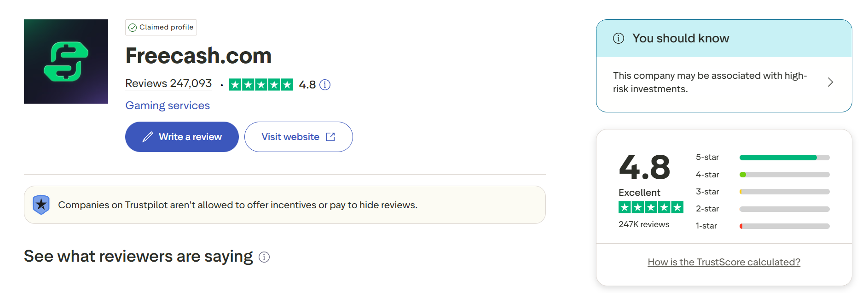Filter reviews by 5-star bar
Viewport: 868px width, 293px height.
point(784,158)
